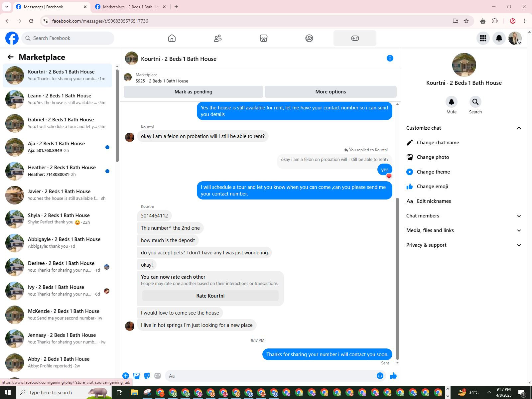Open the $925 listing link in chat header

tap(162, 81)
